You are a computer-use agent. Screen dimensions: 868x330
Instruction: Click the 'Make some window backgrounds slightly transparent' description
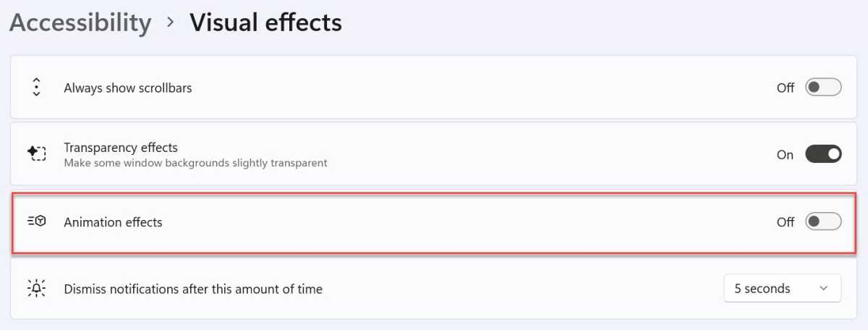pyautogui.click(x=195, y=163)
